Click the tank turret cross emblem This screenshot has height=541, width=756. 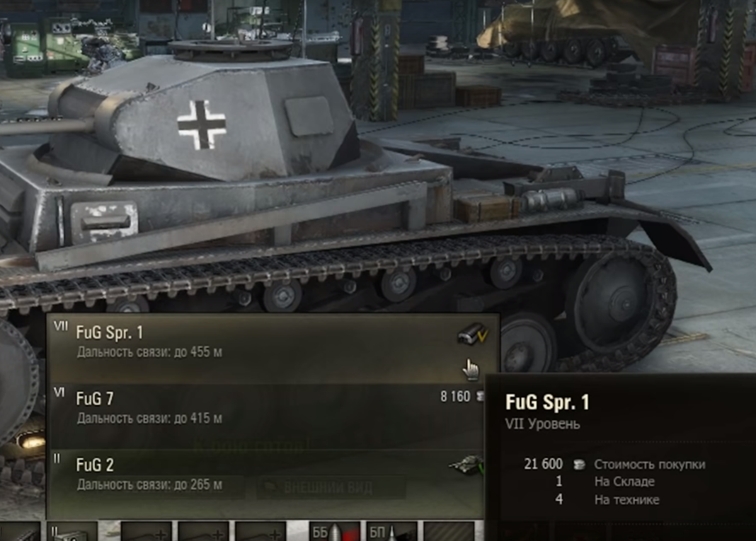[x=201, y=125]
